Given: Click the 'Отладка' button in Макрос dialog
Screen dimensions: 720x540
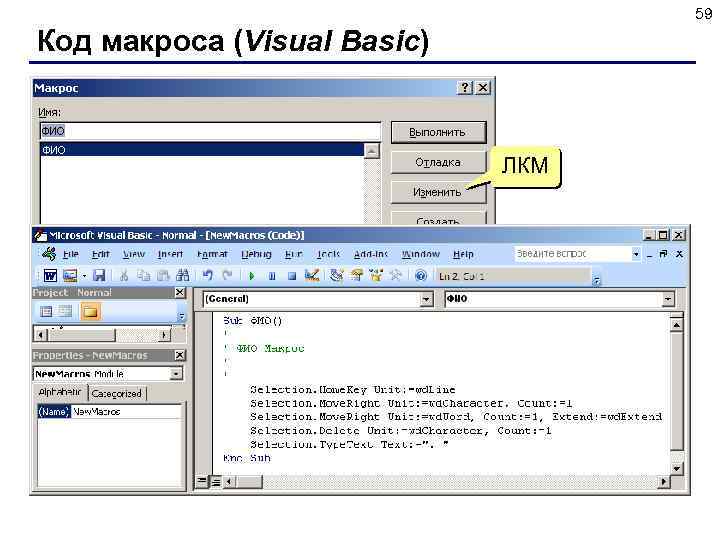Looking at the screenshot, I should pos(438,163).
